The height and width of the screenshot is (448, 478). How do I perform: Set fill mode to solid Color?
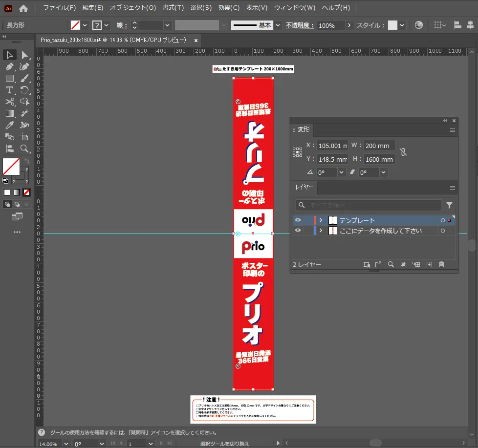7,192
